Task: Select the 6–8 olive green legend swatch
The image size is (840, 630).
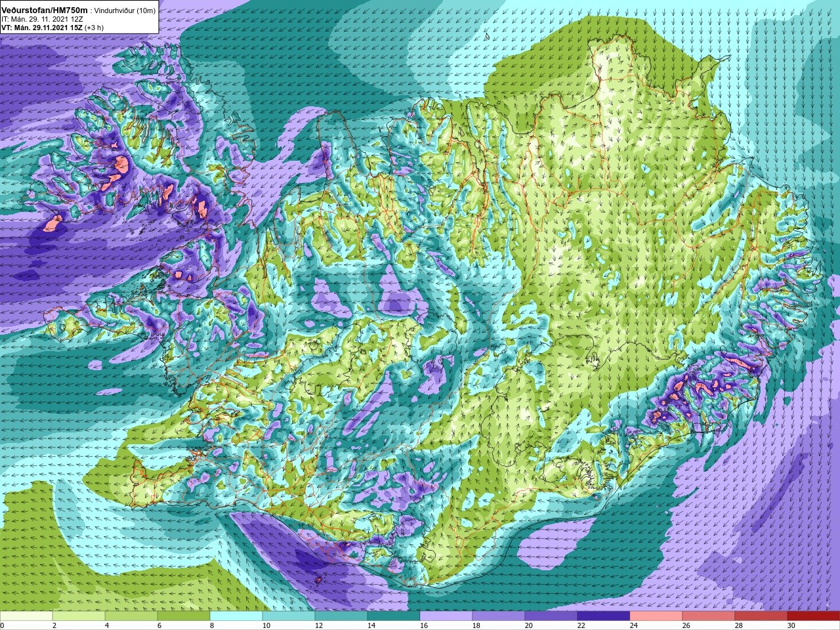Action: (184, 616)
